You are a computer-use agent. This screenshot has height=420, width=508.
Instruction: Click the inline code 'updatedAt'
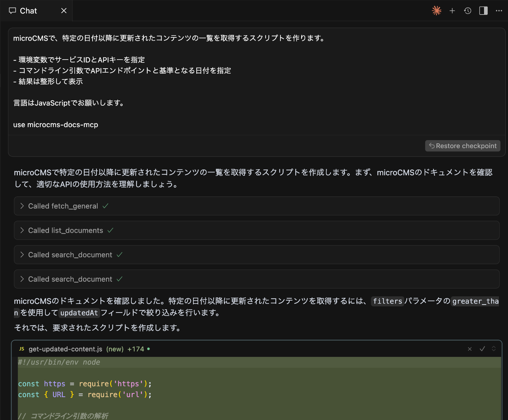coord(79,313)
